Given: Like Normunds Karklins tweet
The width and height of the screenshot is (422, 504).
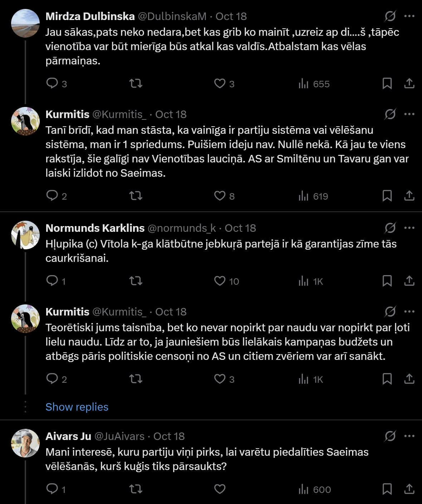Looking at the screenshot, I should 220,281.
